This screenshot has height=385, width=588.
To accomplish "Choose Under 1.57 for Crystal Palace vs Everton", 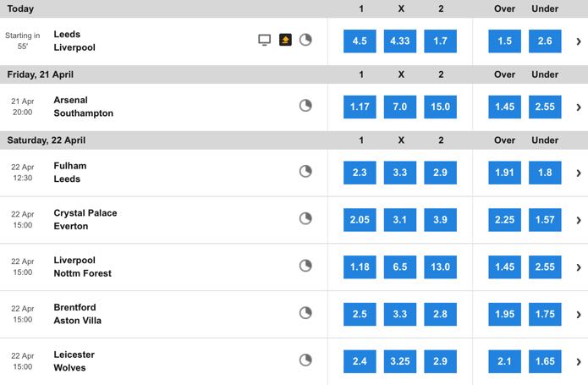I will (545, 220).
